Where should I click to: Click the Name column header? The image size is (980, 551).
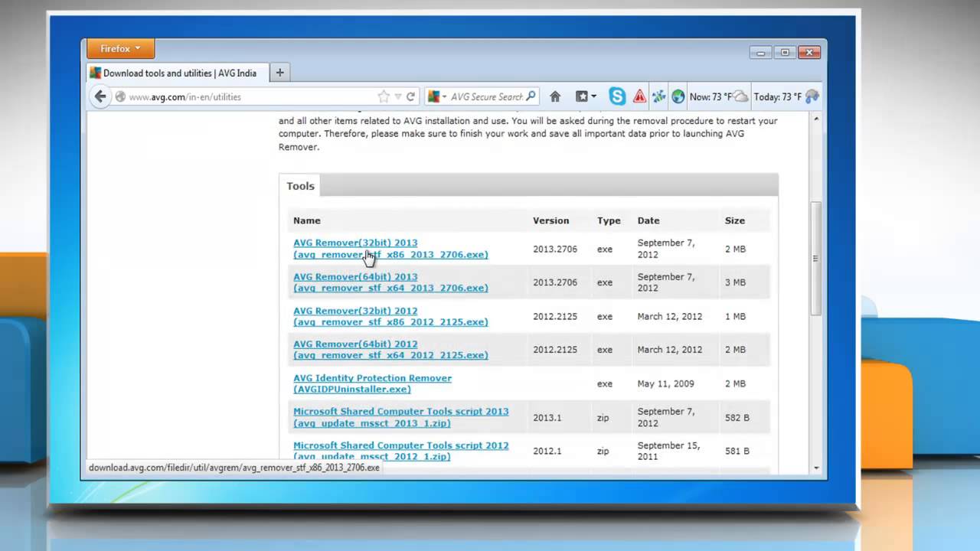point(307,220)
